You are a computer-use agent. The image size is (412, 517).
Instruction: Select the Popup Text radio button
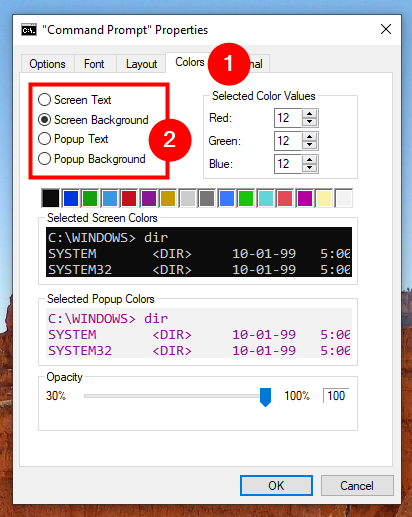73,139
